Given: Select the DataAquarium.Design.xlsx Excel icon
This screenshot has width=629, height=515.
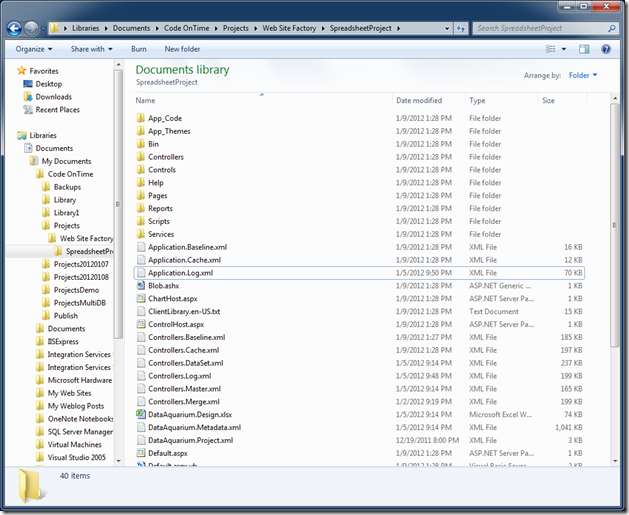Looking at the screenshot, I should 140,414.
